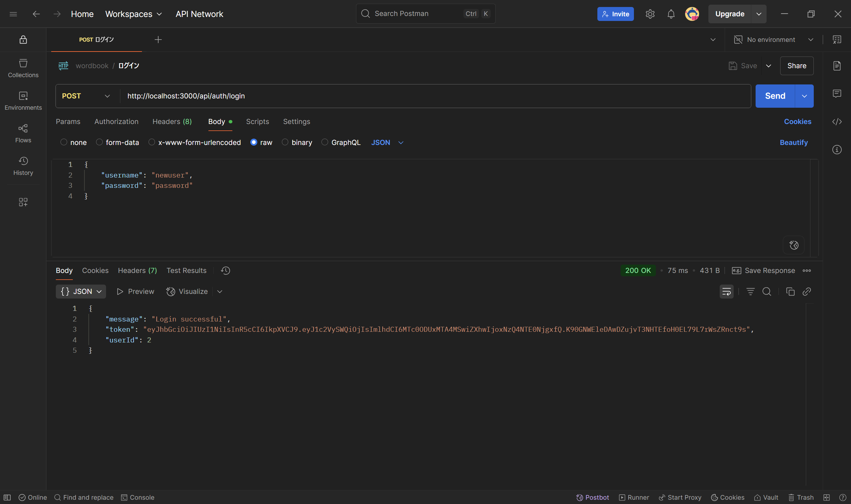Switch to the Params tab

(x=68, y=122)
